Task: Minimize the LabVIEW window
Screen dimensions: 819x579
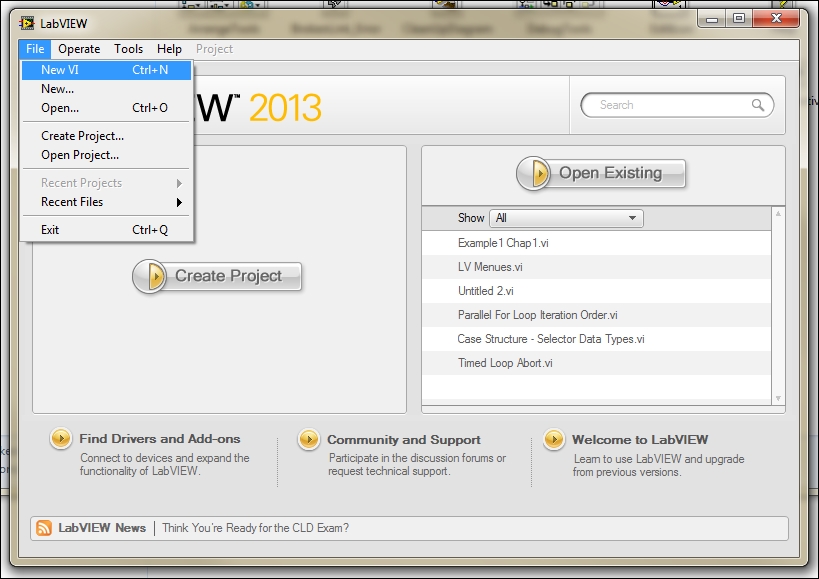Action: point(711,19)
